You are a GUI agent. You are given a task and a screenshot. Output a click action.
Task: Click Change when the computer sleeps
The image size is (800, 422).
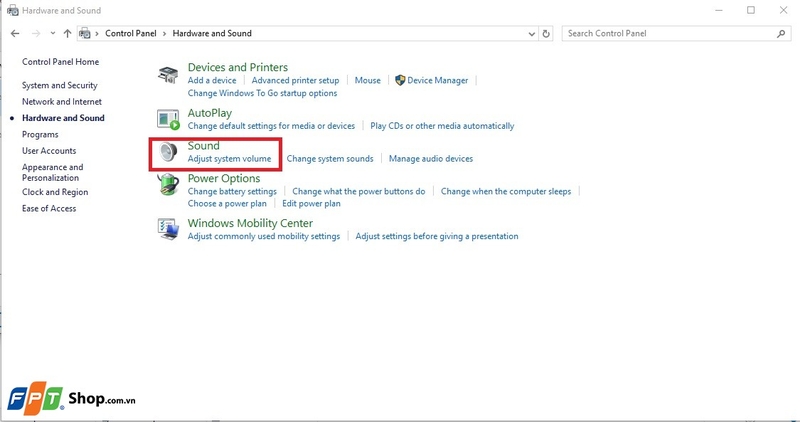506,191
